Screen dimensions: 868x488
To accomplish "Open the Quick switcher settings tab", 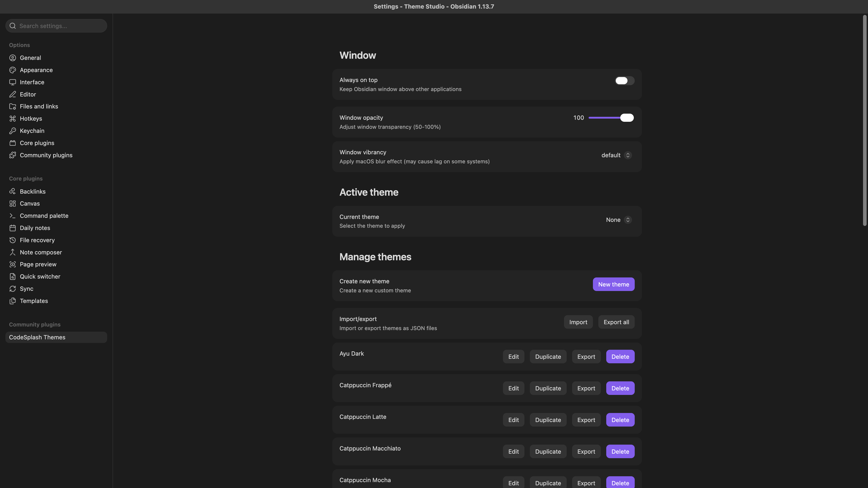I will point(56,277).
